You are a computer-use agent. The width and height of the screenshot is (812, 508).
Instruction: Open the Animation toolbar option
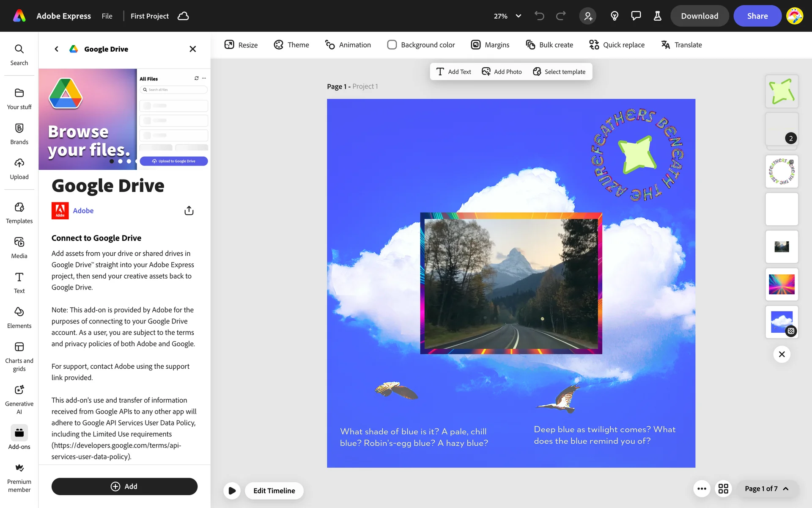348,45
